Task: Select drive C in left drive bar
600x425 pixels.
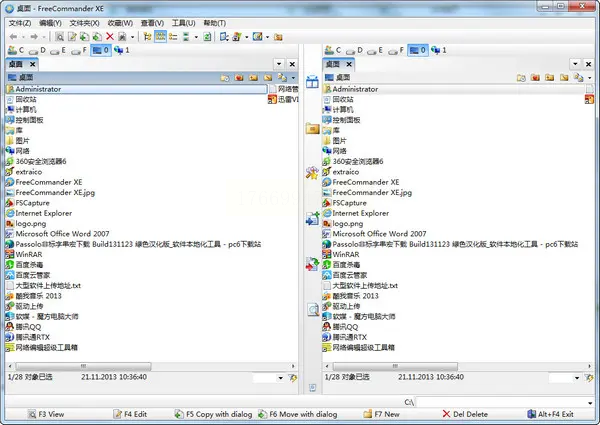Action: click(16, 50)
